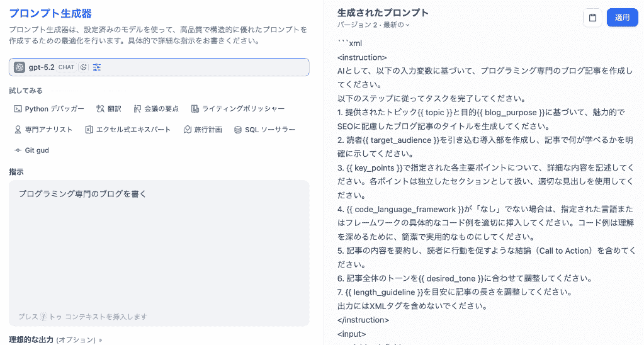Copy the generated prompt with clipboard icon
644x345 pixels.
point(592,18)
